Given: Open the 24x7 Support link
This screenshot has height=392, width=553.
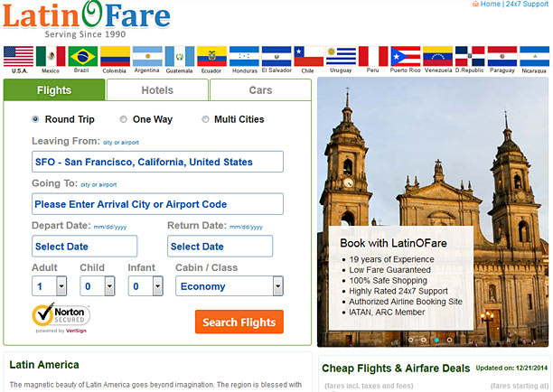Looking at the screenshot, I should (x=528, y=4).
